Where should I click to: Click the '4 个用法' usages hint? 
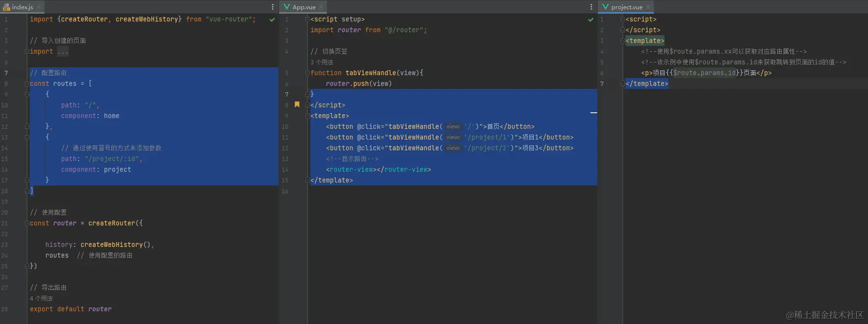point(41,299)
